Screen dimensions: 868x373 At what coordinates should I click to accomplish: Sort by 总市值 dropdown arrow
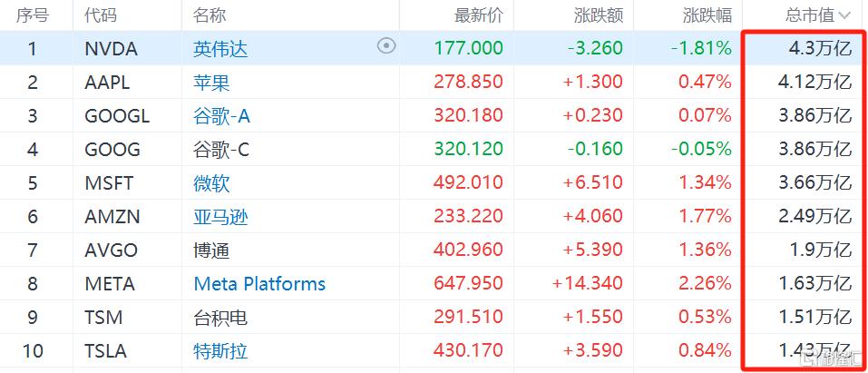click(x=845, y=15)
